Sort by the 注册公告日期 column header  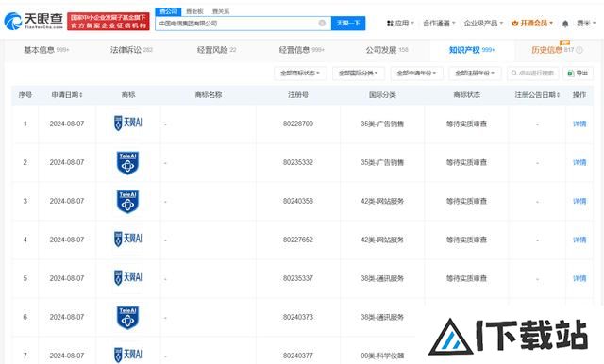[537, 94]
